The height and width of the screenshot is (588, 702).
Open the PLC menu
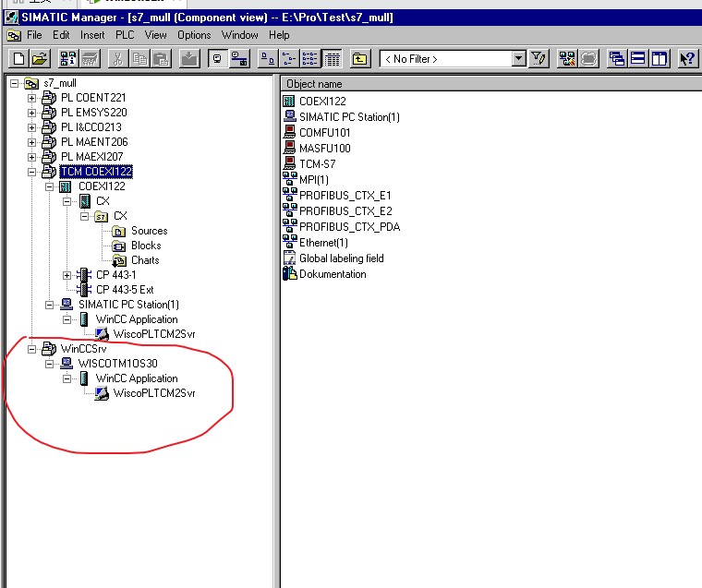pyautogui.click(x=125, y=35)
